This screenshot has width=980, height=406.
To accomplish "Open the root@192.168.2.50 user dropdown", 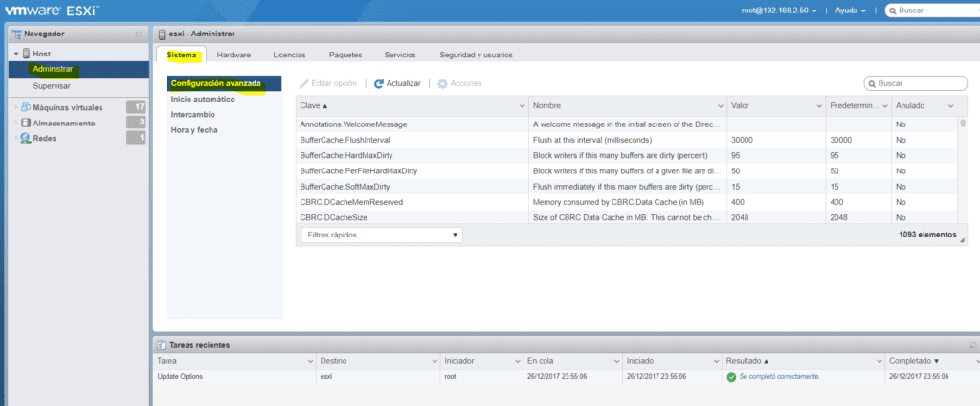I will tap(779, 11).
